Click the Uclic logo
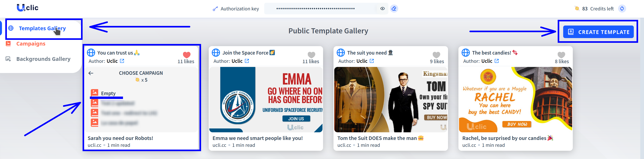This screenshot has width=644, height=159. click(x=27, y=8)
